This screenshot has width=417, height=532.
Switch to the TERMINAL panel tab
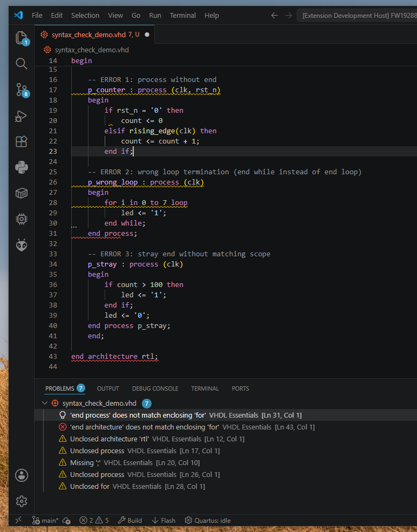(204, 388)
